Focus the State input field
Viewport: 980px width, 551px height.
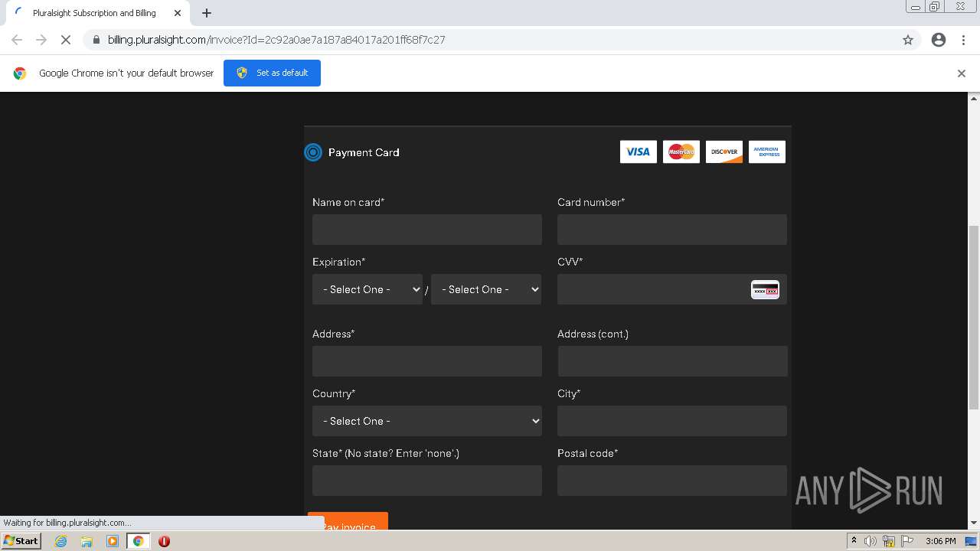427,481
